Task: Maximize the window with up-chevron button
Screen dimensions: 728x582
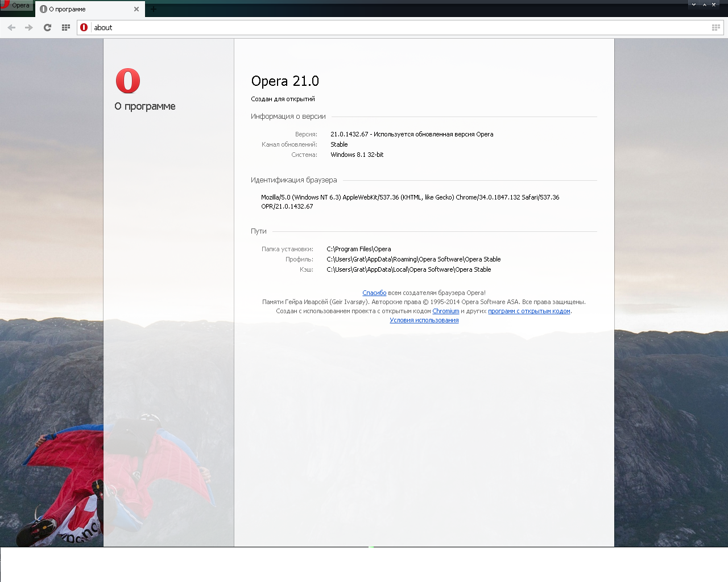Action: pyautogui.click(x=704, y=5)
